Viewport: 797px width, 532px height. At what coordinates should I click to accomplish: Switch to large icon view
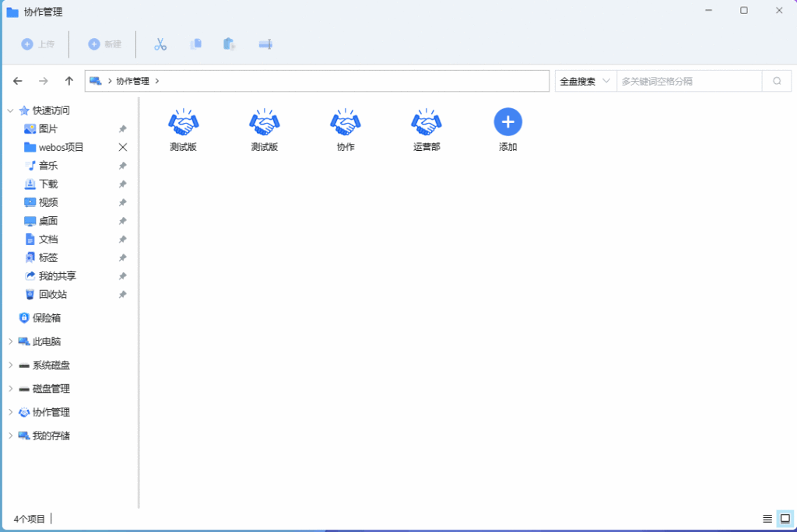pos(785,519)
